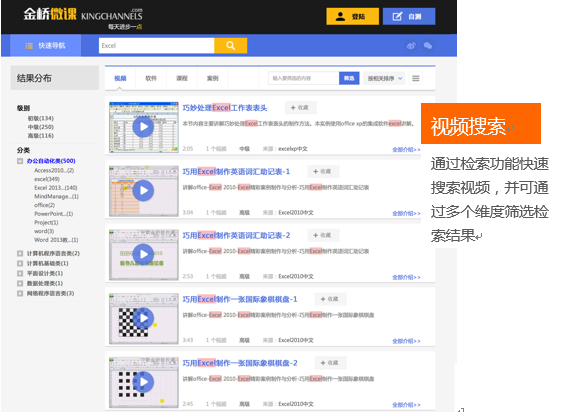
Task: Open the 快速导航 quick navigation menu
Action: pos(45,46)
